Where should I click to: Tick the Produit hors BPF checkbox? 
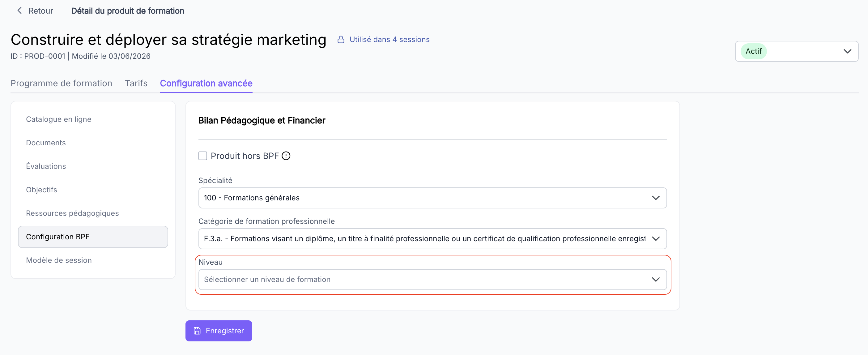click(202, 156)
